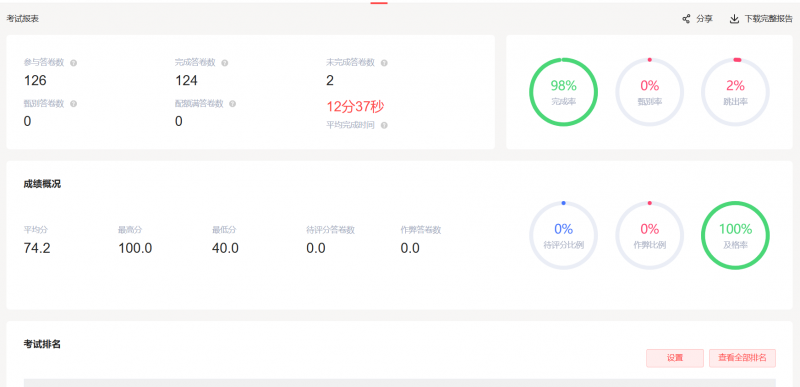This screenshot has height=387, width=800.
Task: Click the share icon beside 分享
Action: [x=686, y=19]
